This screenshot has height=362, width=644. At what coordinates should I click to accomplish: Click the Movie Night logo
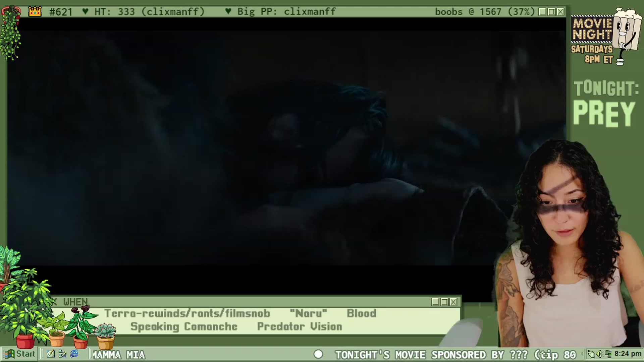coord(592,29)
